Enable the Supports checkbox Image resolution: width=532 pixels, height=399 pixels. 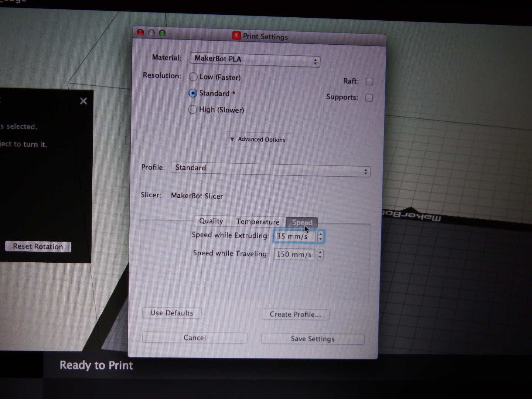(x=369, y=98)
